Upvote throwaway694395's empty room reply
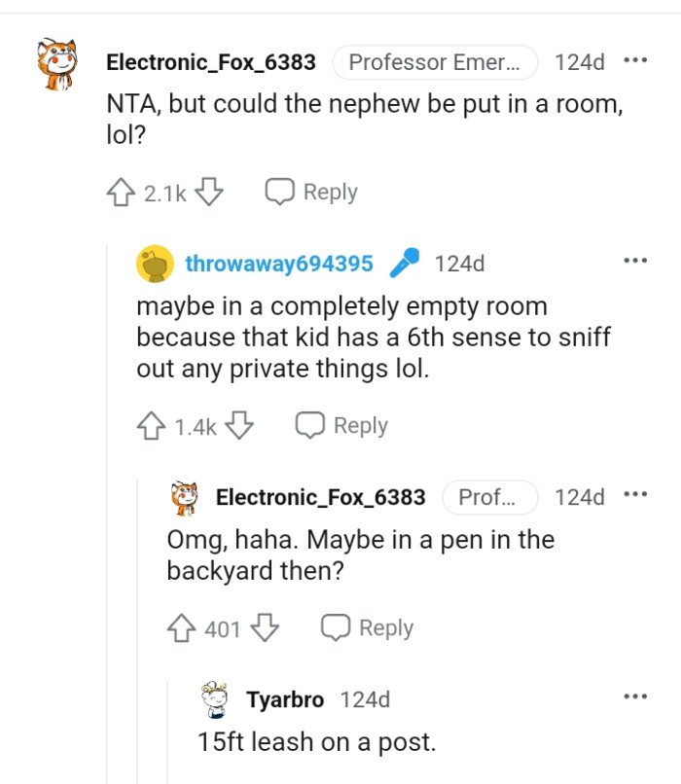This screenshot has height=784, width=681. click(x=151, y=426)
